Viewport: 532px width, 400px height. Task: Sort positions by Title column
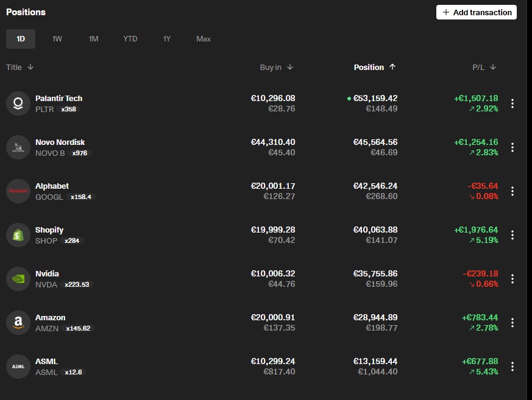[x=20, y=68]
